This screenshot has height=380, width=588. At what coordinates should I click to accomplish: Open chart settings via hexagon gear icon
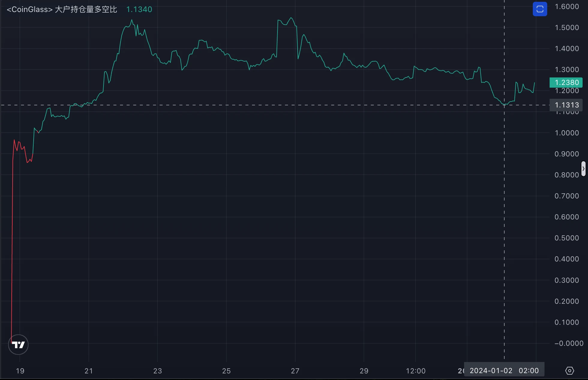tap(569, 371)
